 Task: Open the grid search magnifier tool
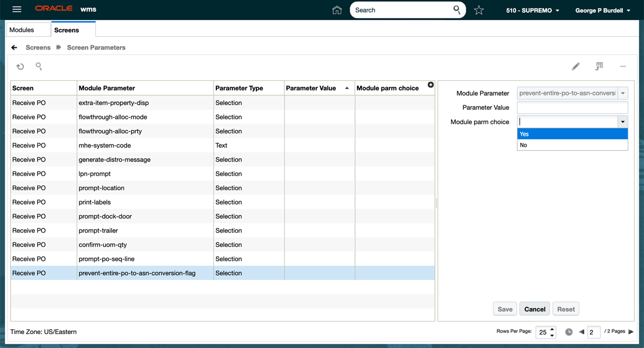(x=39, y=66)
